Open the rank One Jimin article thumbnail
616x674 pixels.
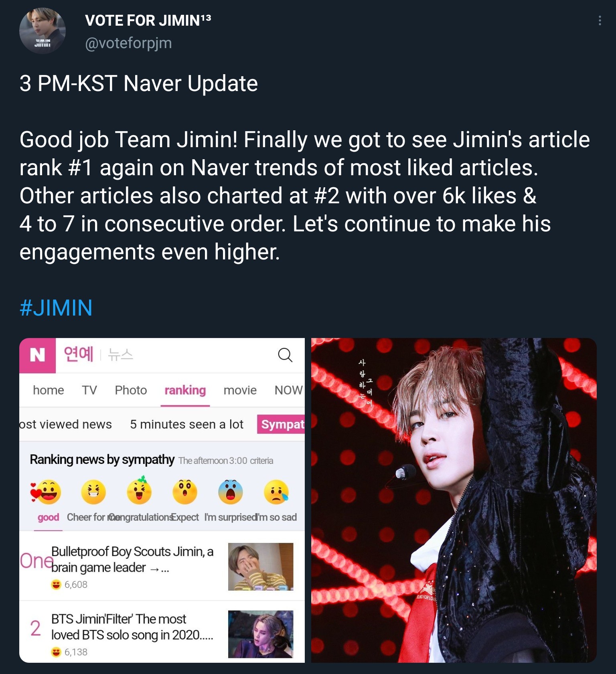point(261,567)
